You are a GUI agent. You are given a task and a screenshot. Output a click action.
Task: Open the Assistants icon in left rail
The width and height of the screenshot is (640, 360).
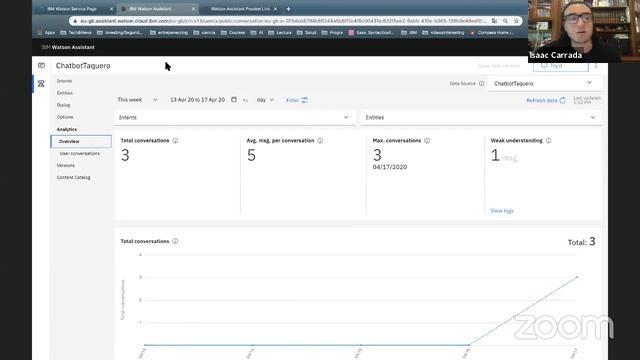tap(41, 65)
